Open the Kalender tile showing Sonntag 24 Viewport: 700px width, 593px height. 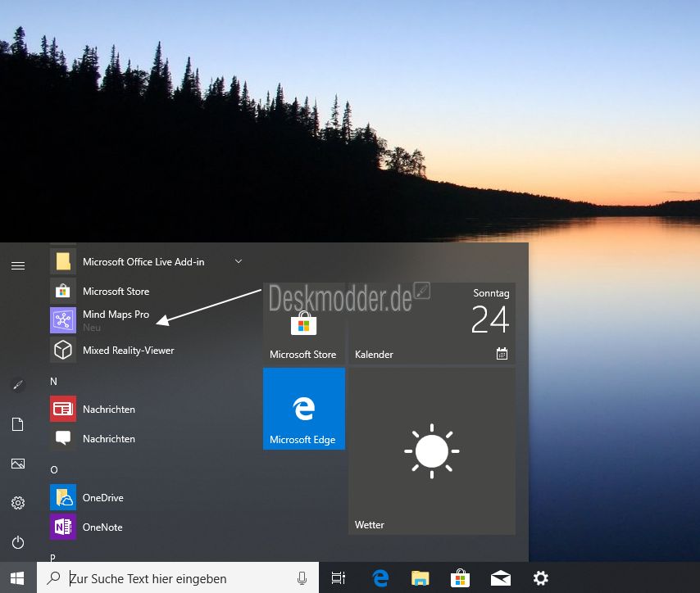pyautogui.click(x=432, y=324)
